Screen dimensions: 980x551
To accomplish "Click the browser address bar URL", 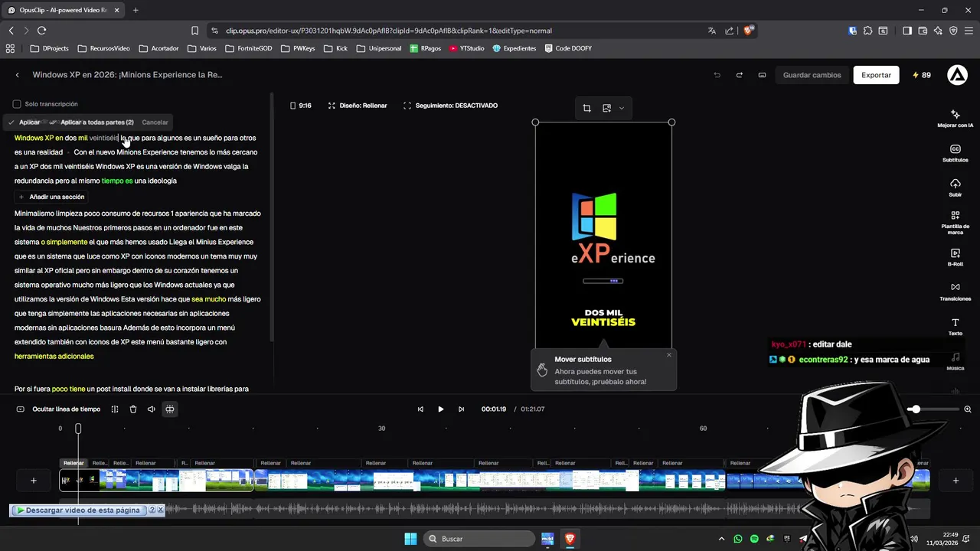I will (389, 31).
